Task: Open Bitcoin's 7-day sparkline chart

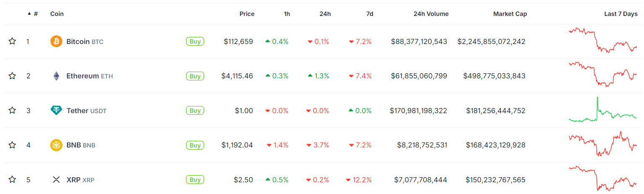Action: (603, 40)
